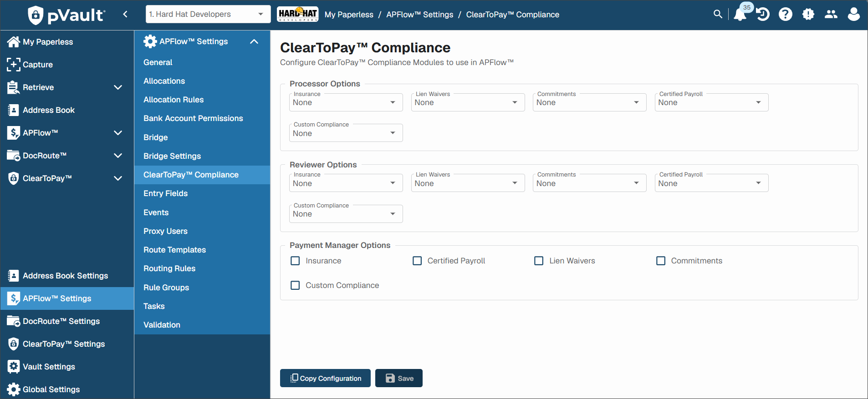868x399 pixels.
Task: Open Routing Rules settings page
Action: [202, 268]
